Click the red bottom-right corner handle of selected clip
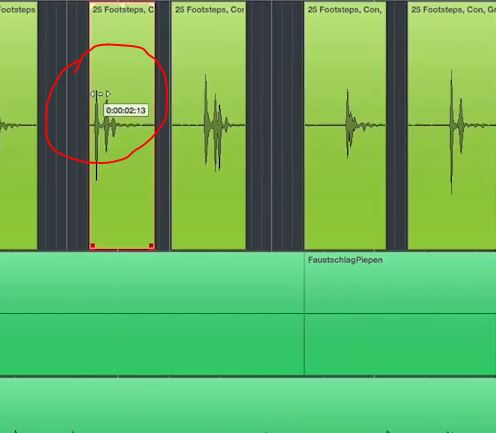The width and height of the screenshot is (496, 433). point(151,246)
